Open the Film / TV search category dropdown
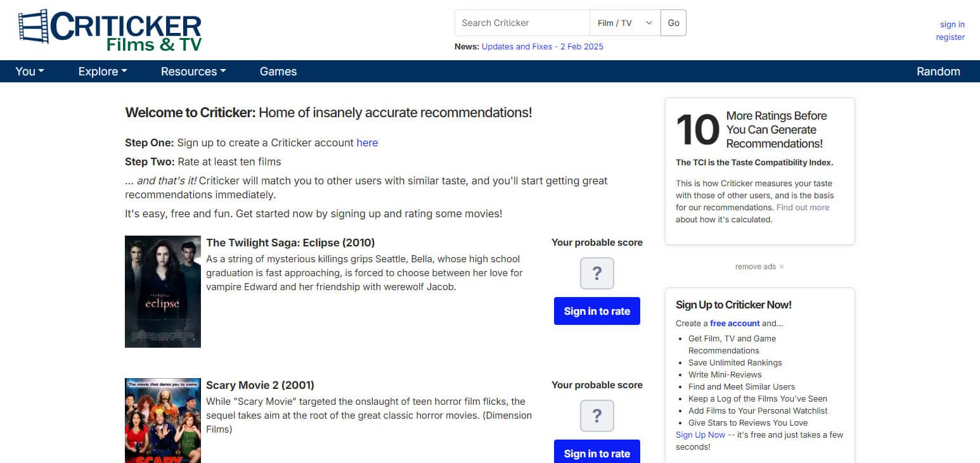Viewport: 980px width, 463px height. coord(625,23)
